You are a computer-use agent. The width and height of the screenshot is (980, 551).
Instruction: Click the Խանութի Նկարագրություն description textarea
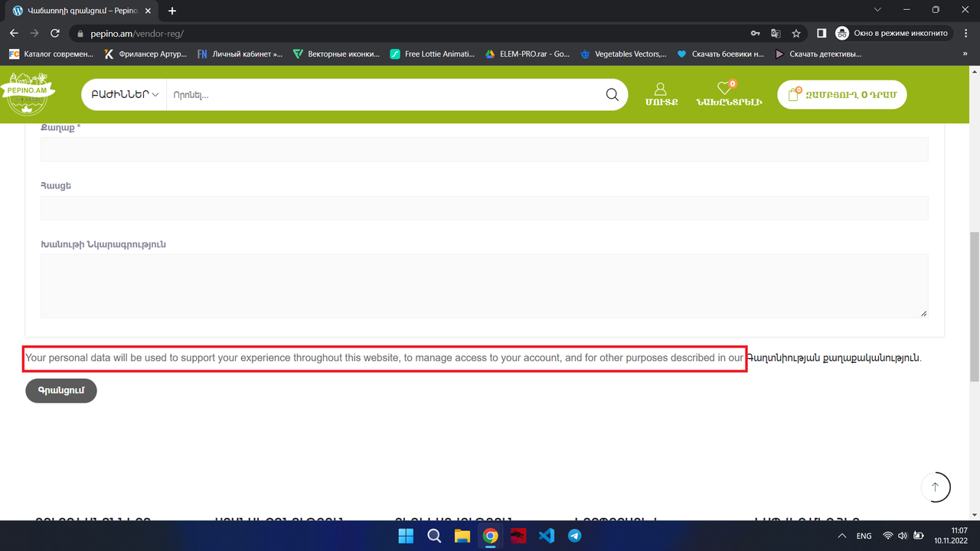(484, 285)
